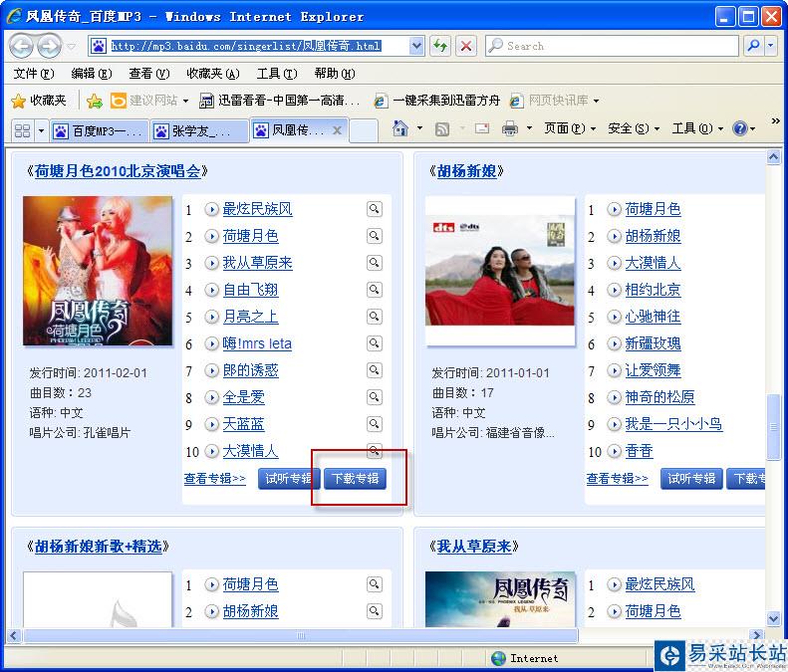Click the Search input box
Image resolution: width=788 pixels, height=672 pixels.
tap(612, 46)
